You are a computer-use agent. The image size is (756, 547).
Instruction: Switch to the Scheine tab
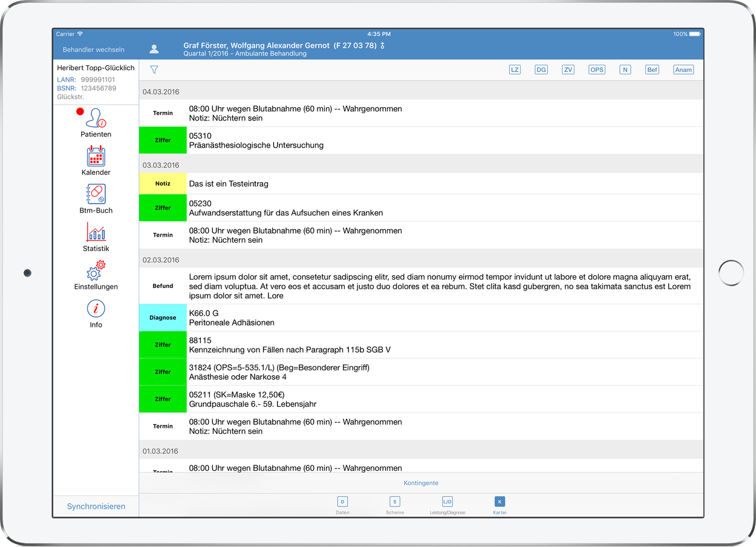(x=395, y=505)
